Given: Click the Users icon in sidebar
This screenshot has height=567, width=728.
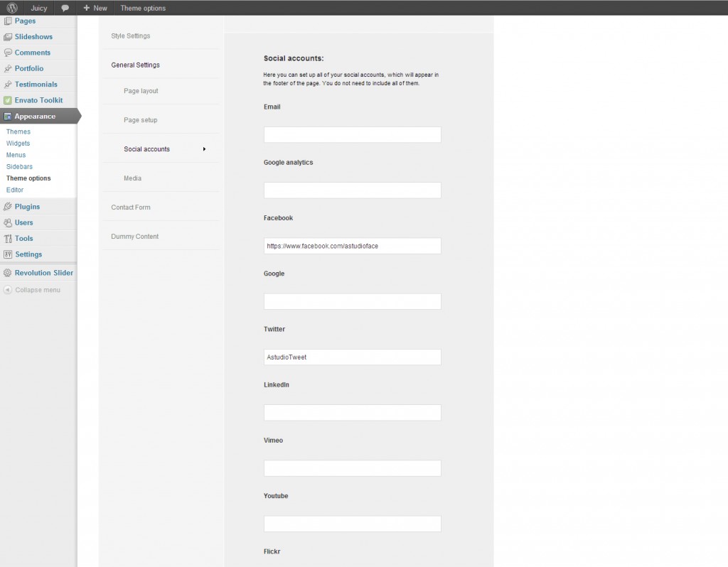Looking at the screenshot, I should pos(8,222).
